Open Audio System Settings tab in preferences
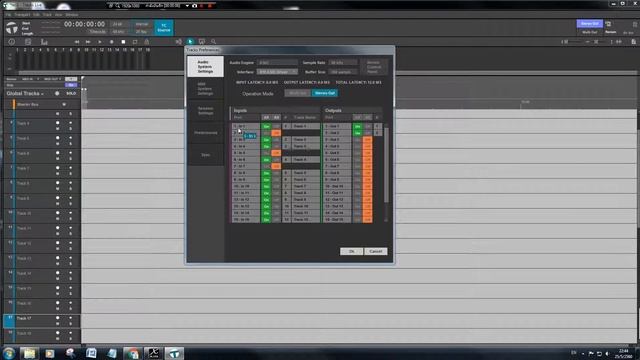 pyautogui.click(x=205, y=67)
